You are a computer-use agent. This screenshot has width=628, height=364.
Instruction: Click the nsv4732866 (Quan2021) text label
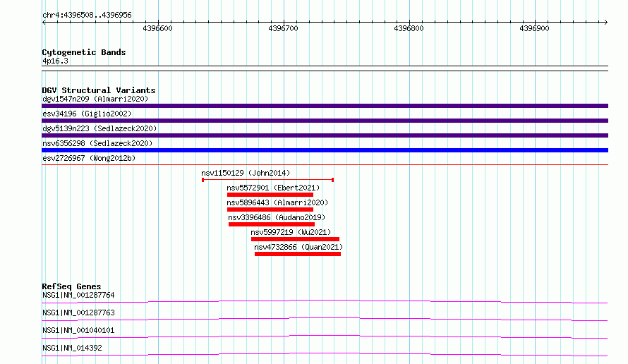[298, 247]
